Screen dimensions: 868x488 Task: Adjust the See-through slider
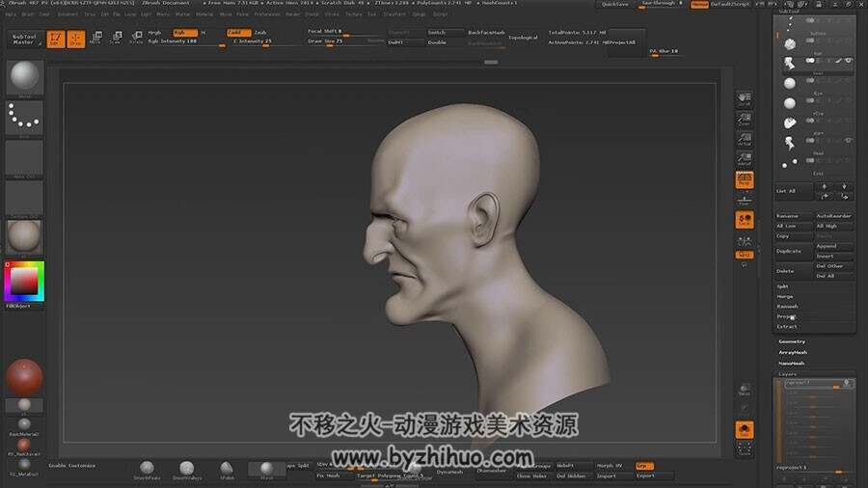tap(661, 4)
